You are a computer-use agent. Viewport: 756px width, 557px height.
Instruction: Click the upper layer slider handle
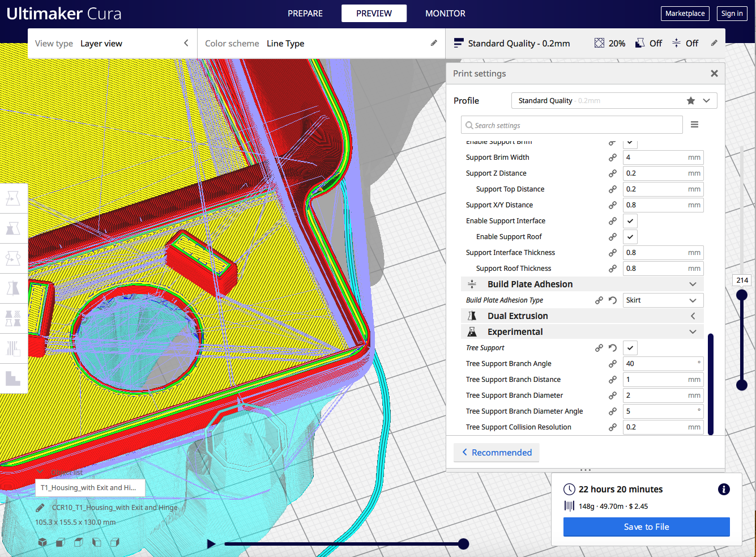[742, 295]
